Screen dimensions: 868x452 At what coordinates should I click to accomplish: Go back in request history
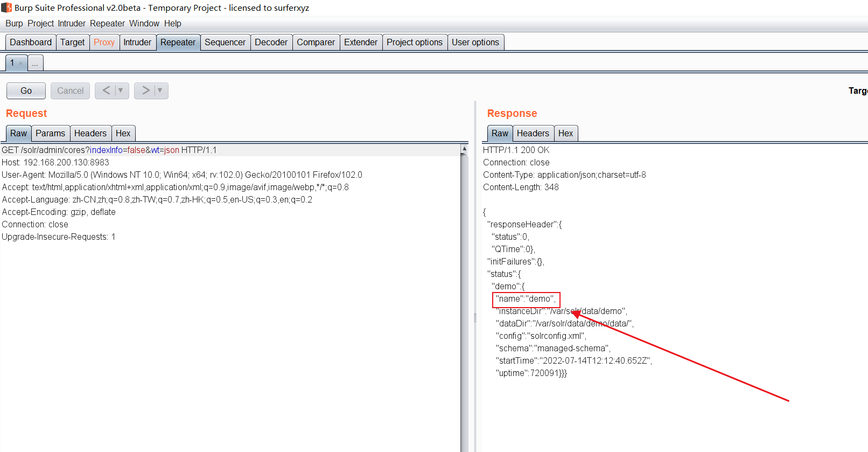pos(106,91)
